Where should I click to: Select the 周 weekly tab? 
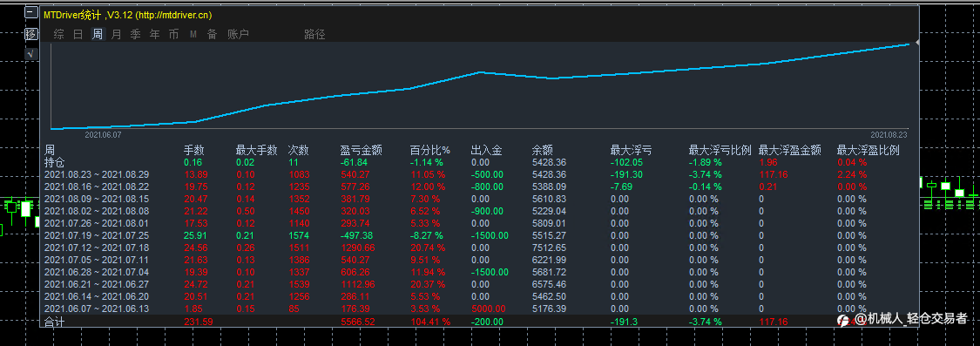pyautogui.click(x=98, y=34)
